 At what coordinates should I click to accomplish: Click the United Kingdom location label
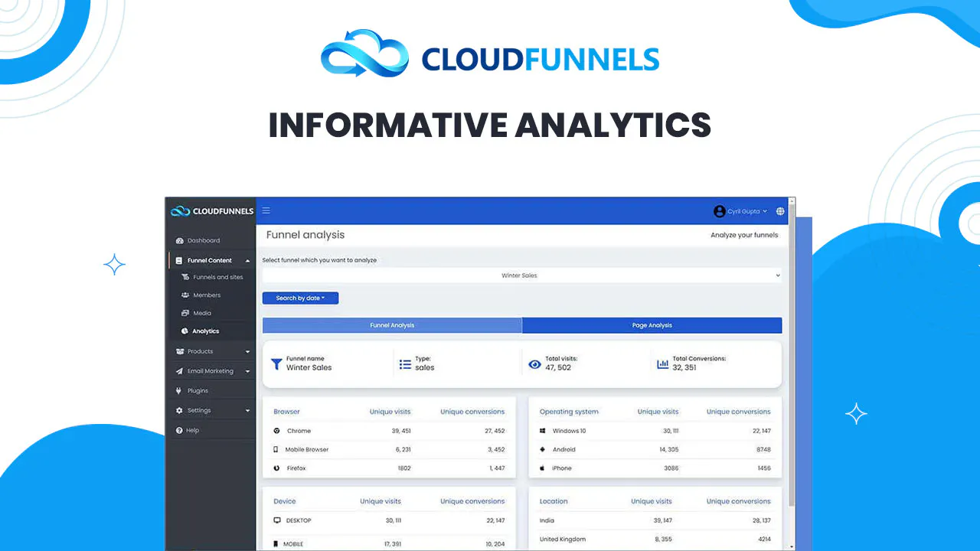coord(563,539)
